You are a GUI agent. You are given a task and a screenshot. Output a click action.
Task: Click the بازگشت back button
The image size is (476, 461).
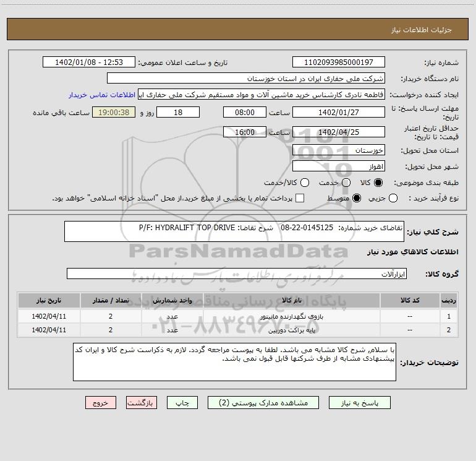click(x=142, y=403)
